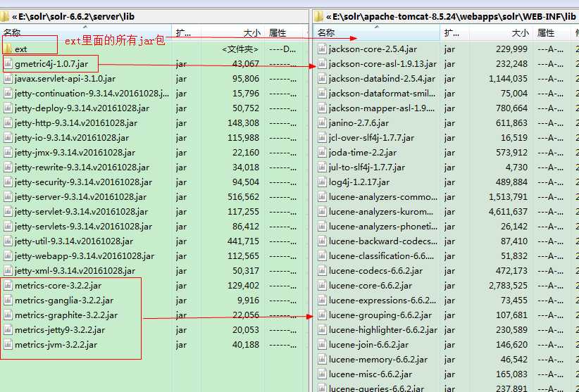Image resolution: width=579 pixels, height=392 pixels.
Task: Click the jetty-jmx jar file icon
Action: pyautogui.click(x=8, y=152)
